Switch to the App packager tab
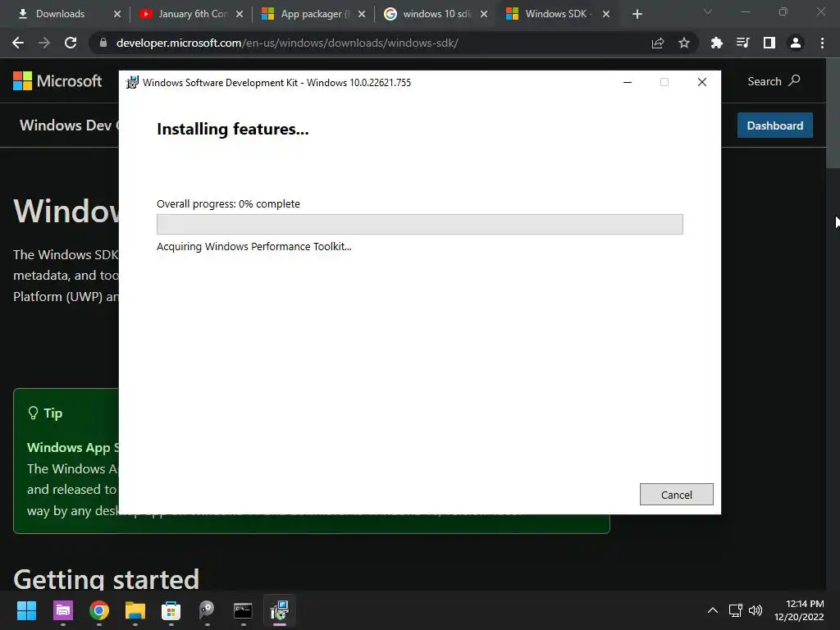 pyautogui.click(x=315, y=14)
